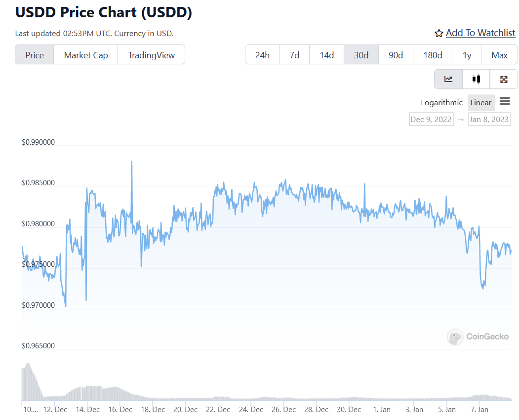Open the end date Jan 8, 2023 picker

[x=489, y=119]
